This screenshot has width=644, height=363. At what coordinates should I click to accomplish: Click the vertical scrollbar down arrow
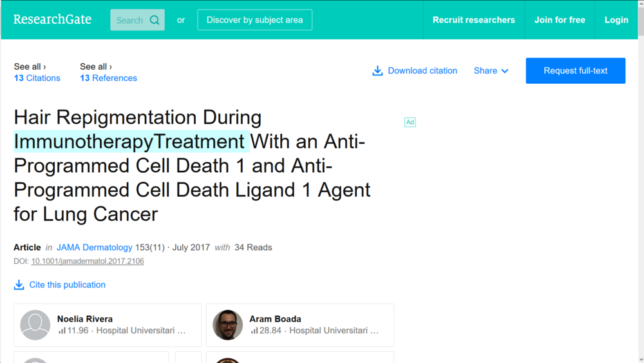[x=640, y=359]
